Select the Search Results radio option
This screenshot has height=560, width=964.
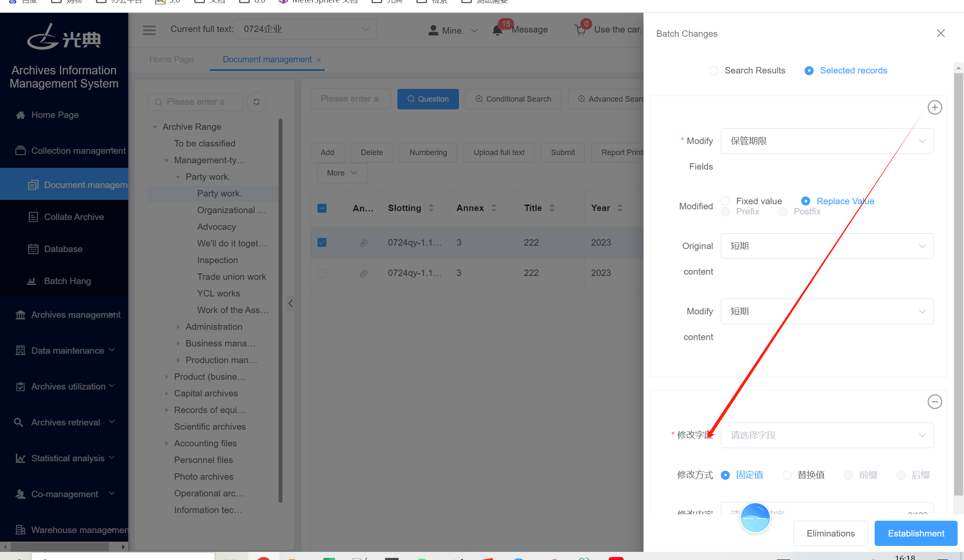click(x=714, y=70)
